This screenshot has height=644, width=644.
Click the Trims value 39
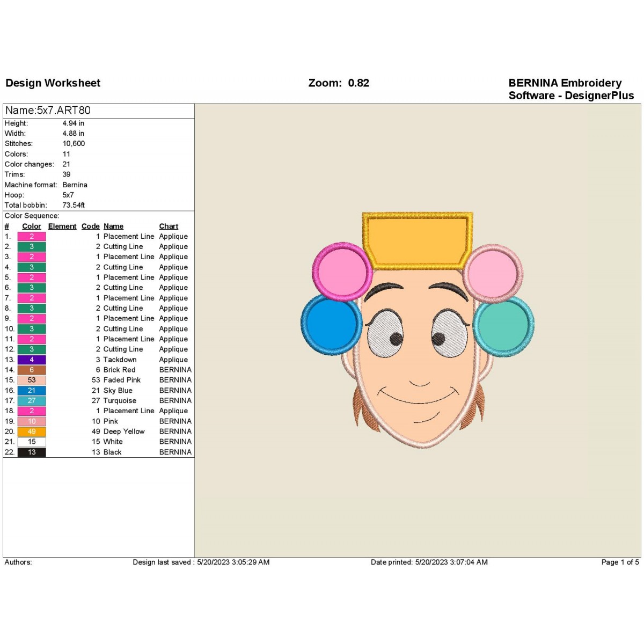click(x=66, y=174)
